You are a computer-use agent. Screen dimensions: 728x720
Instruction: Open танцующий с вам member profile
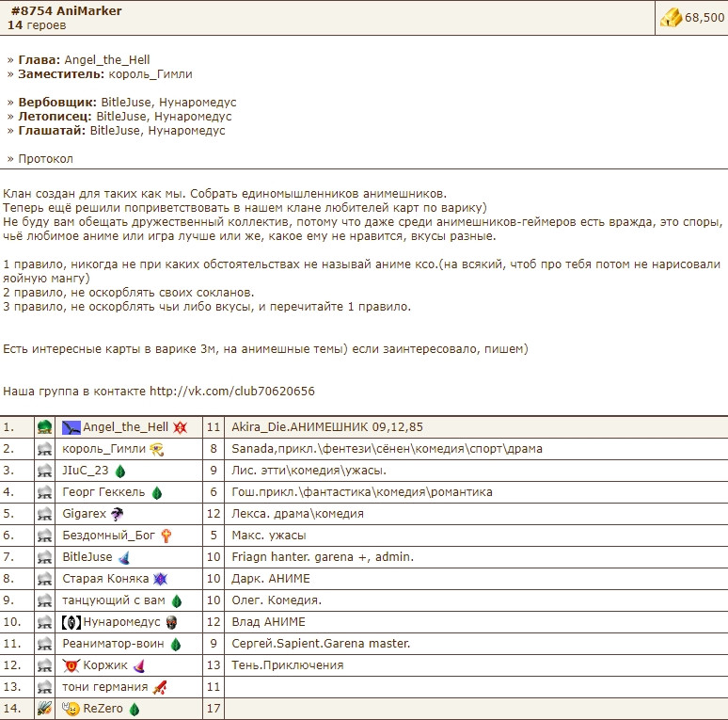pos(114,600)
